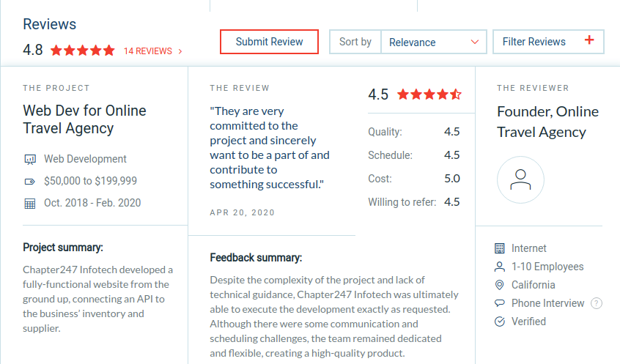Screen dimensions: 620x364
Task: Click the reviewer profile avatar icon
Action: pyautogui.click(x=520, y=179)
